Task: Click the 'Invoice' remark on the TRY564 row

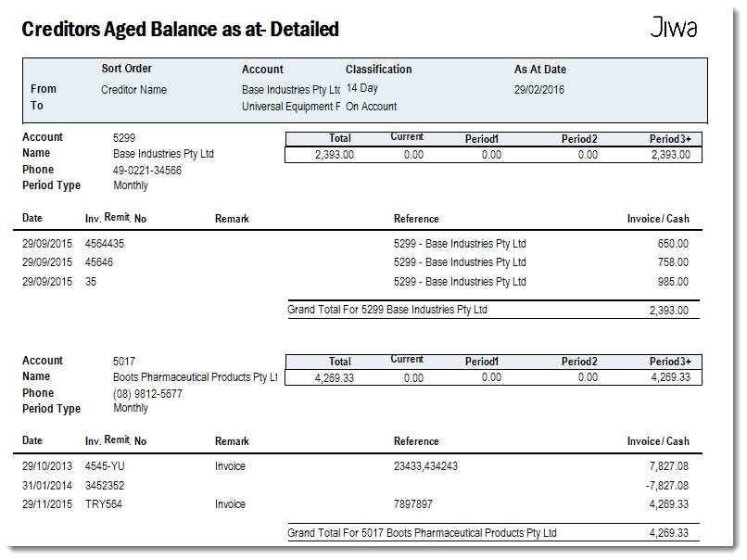Action: 230,504
